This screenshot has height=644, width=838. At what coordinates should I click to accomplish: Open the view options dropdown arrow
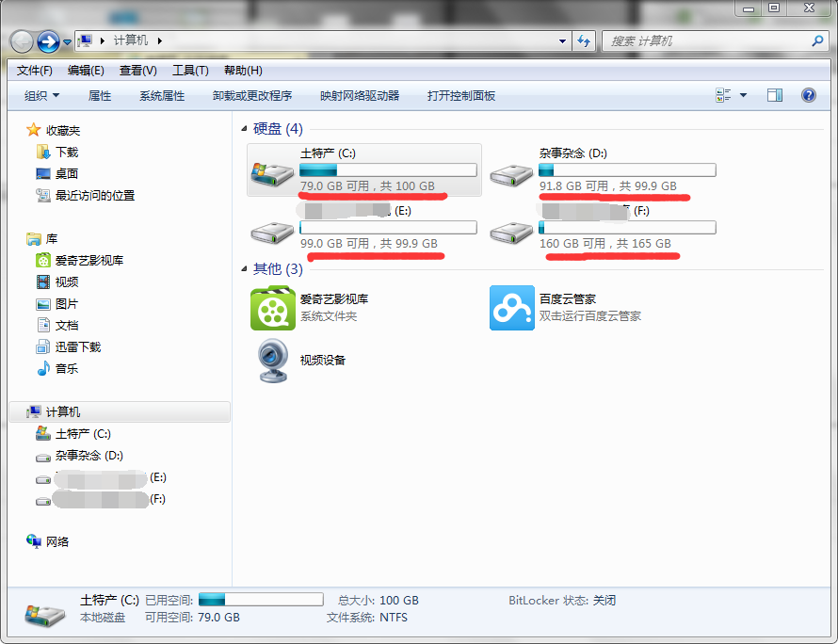coord(743,95)
